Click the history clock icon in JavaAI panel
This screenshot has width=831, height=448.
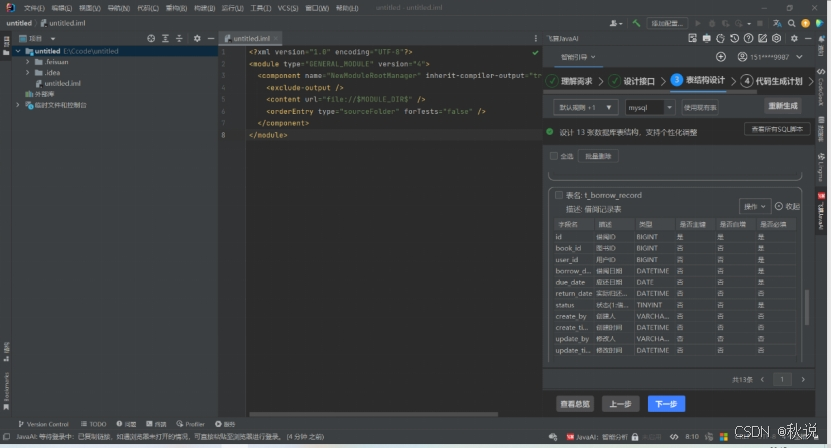(734, 38)
